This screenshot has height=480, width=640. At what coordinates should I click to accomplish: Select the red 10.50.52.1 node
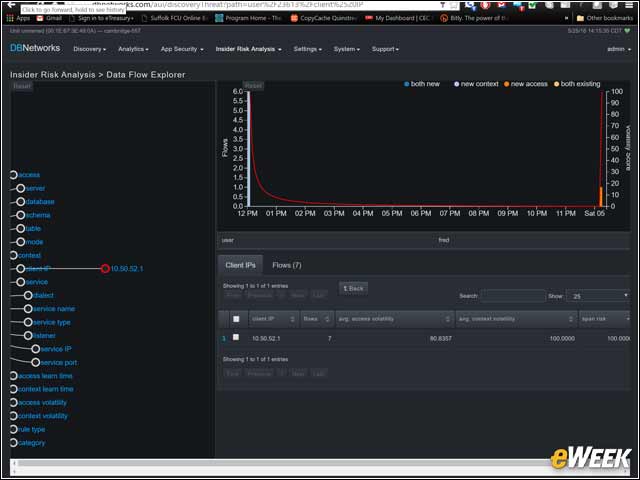click(x=105, y=269)
